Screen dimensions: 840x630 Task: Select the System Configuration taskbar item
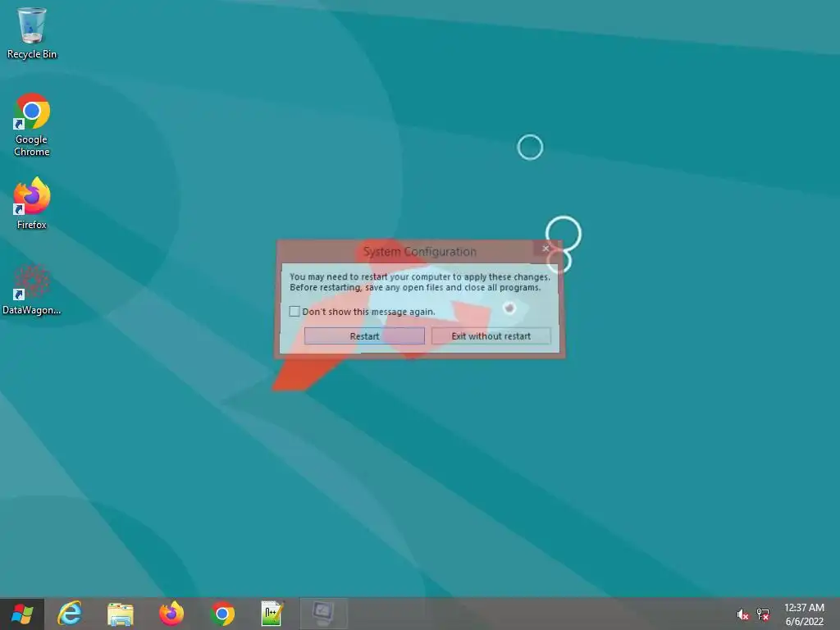pyautogui.click(x=323, y=614)
